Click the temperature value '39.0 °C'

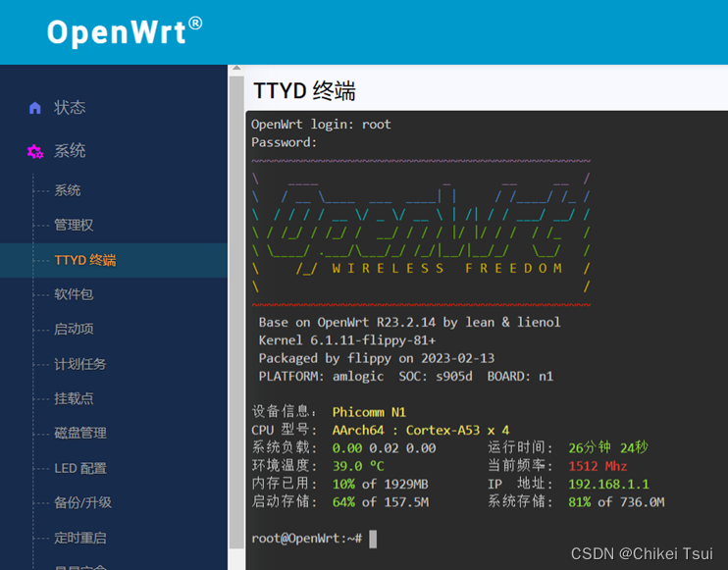click(x=358, y=466)
